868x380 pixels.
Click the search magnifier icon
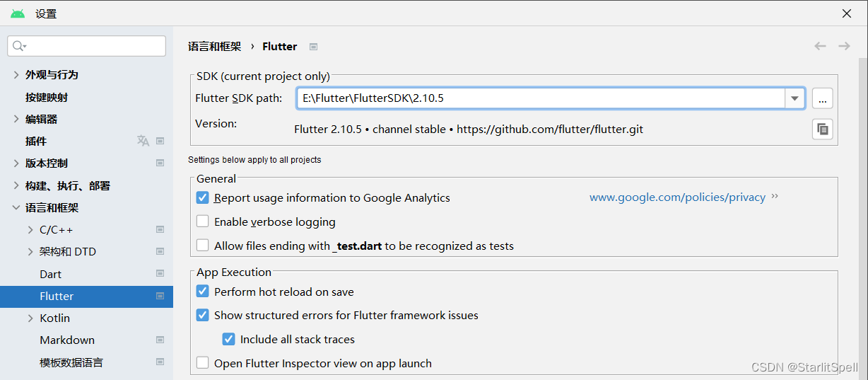click(x=18, y=46)
